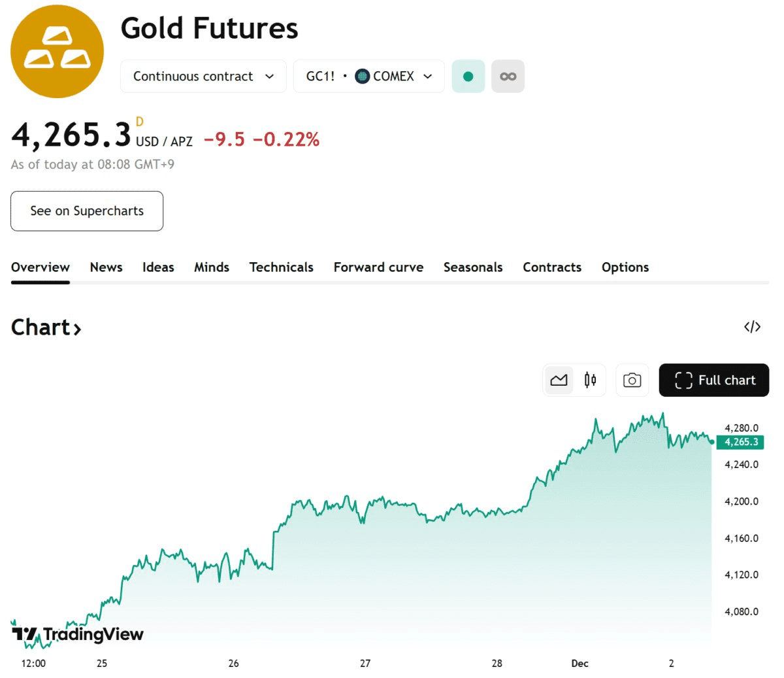Viewport: 784px width, 678px height.
Task: Open the GC1! COMEX symbol dropdown
Action: (x=369, y=76)
